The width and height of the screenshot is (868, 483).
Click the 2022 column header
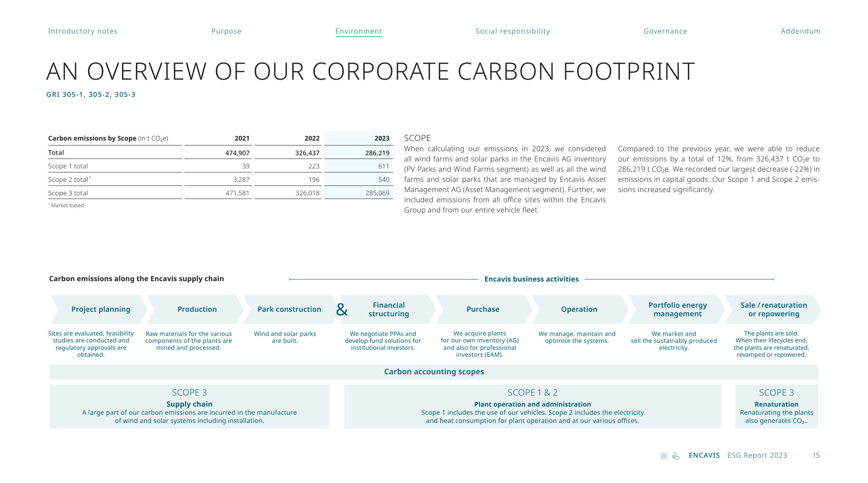[312, 138]
